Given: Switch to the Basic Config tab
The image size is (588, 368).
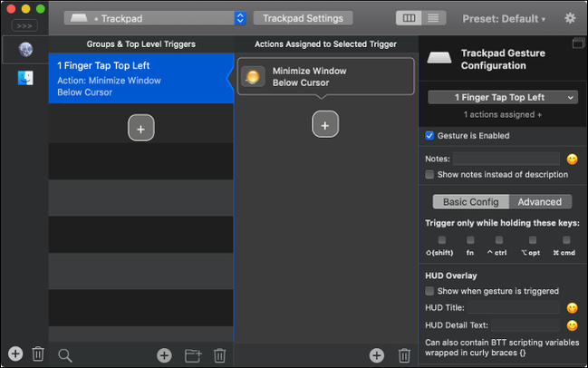Looking at the screenshot, I should tap(470, 202).
